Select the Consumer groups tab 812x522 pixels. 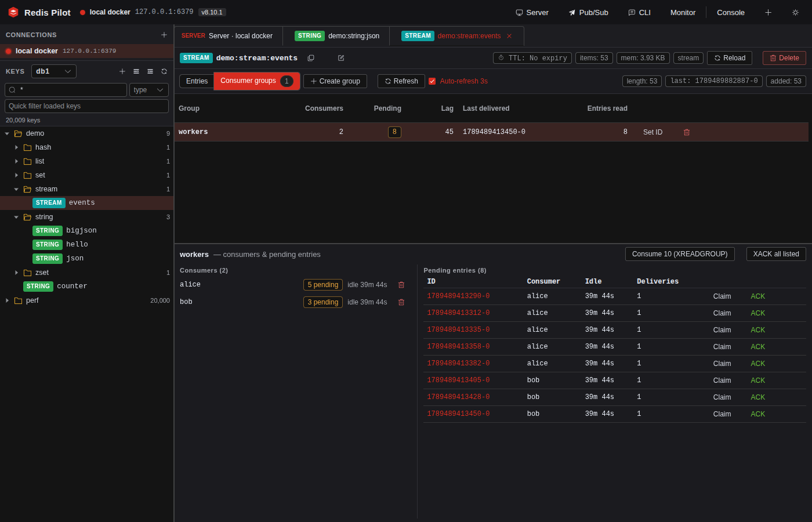pyautogui.click(x=257, y=81)
